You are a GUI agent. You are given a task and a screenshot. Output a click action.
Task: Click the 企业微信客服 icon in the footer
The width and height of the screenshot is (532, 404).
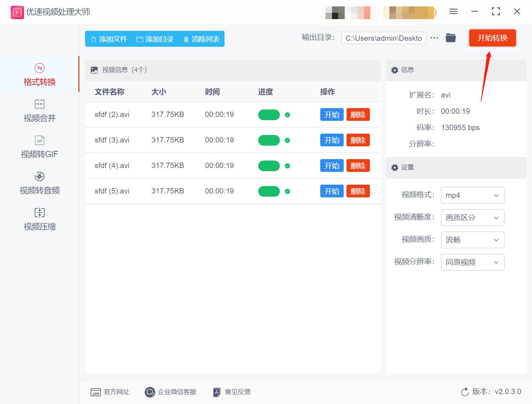150,392
